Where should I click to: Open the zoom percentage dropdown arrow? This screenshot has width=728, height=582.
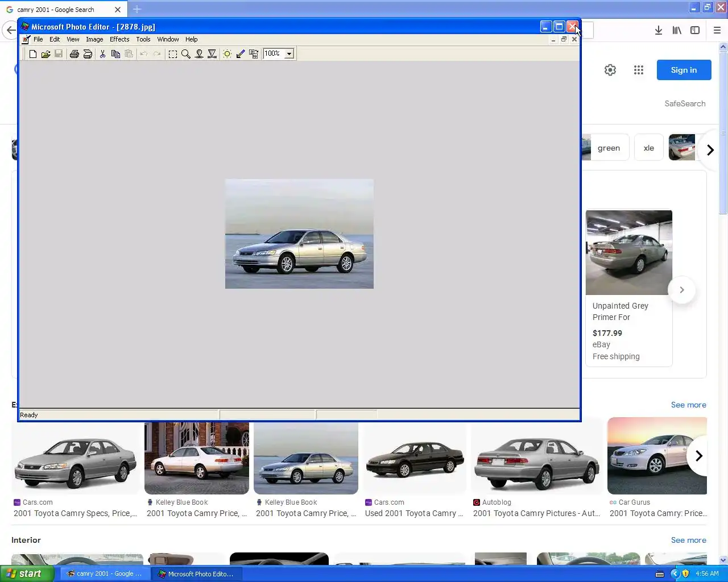(x=289, y=54)
